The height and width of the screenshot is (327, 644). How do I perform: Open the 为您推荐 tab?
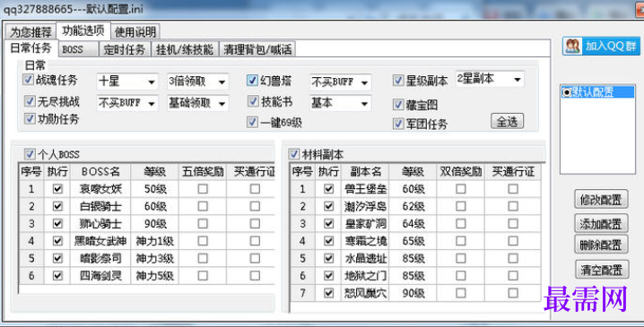[30, 32]
